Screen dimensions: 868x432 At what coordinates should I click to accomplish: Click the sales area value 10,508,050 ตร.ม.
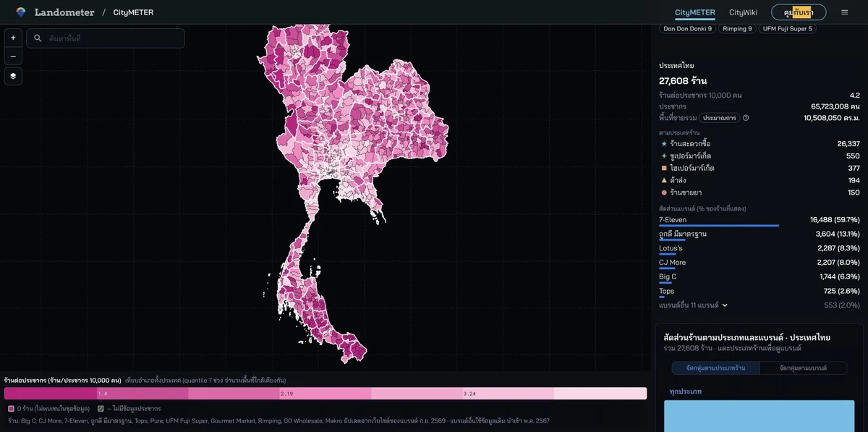(832, 118)
